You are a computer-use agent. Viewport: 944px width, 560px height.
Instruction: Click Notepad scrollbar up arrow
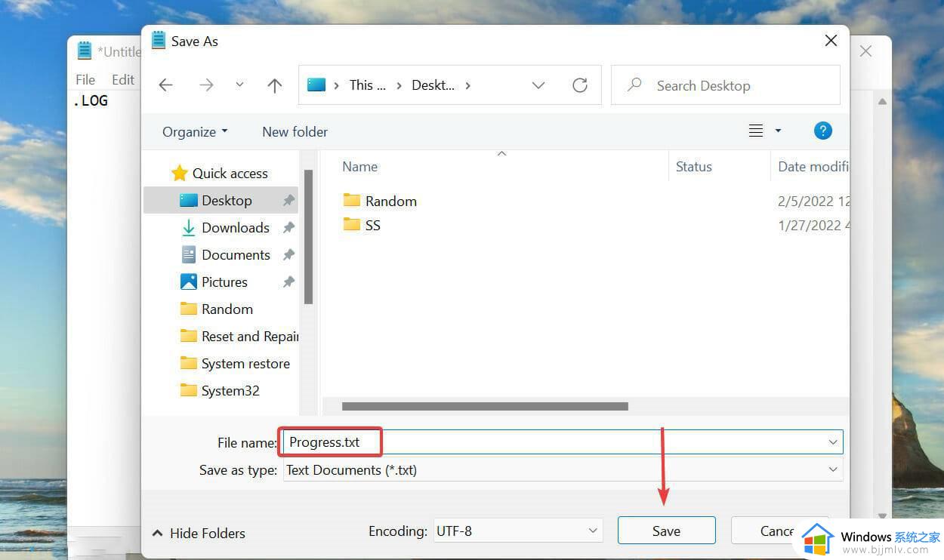point(882,102)
